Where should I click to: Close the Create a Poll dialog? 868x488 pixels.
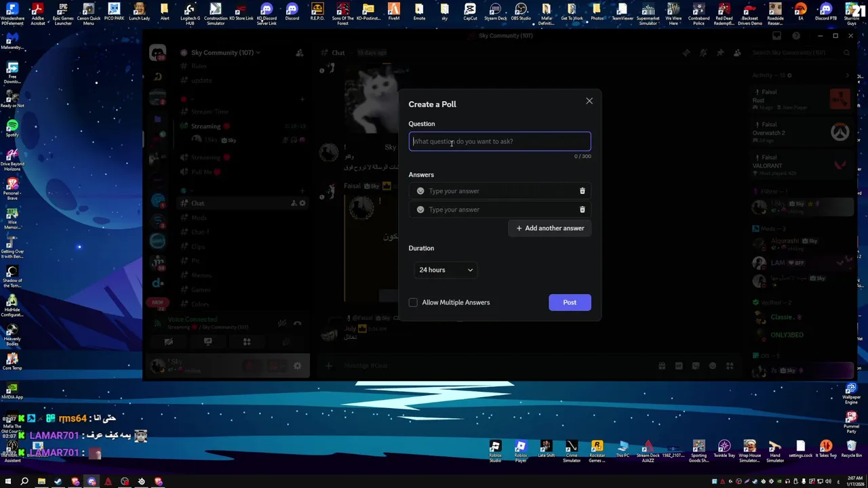coord(589,101)
